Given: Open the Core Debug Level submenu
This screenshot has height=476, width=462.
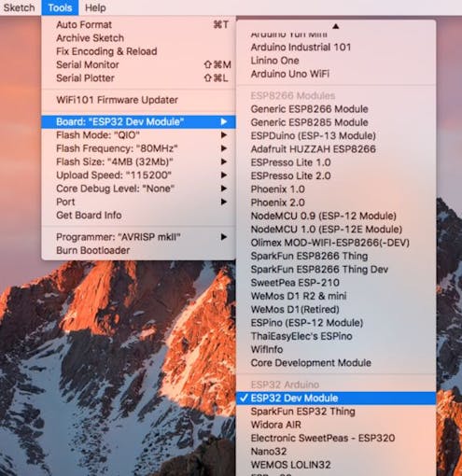Looking at the screenshot, I should [x=138, y=189].
